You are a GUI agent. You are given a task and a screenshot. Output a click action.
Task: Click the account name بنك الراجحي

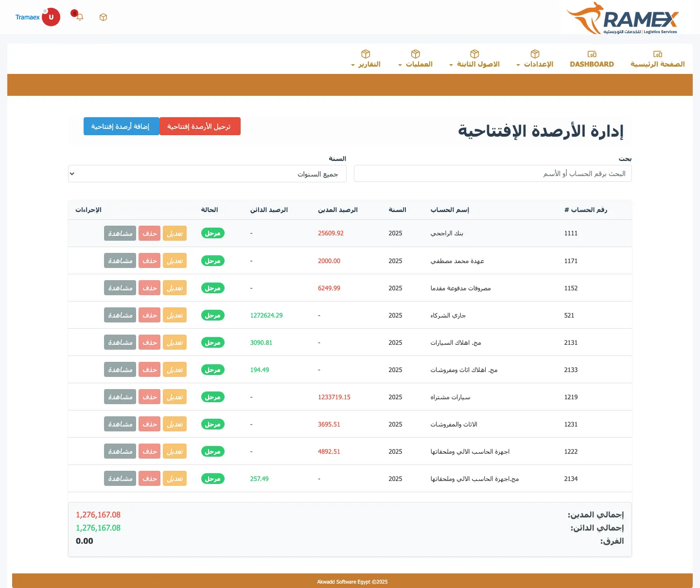(447, 233)
